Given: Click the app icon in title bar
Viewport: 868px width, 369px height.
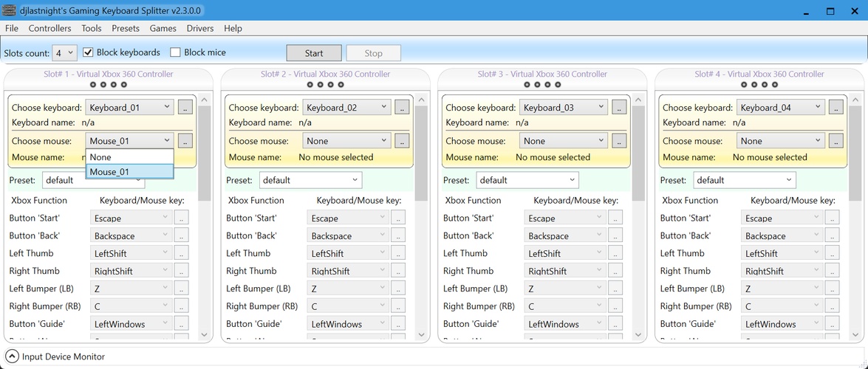Looking at the screenshot, I should [x=9, y=10].
